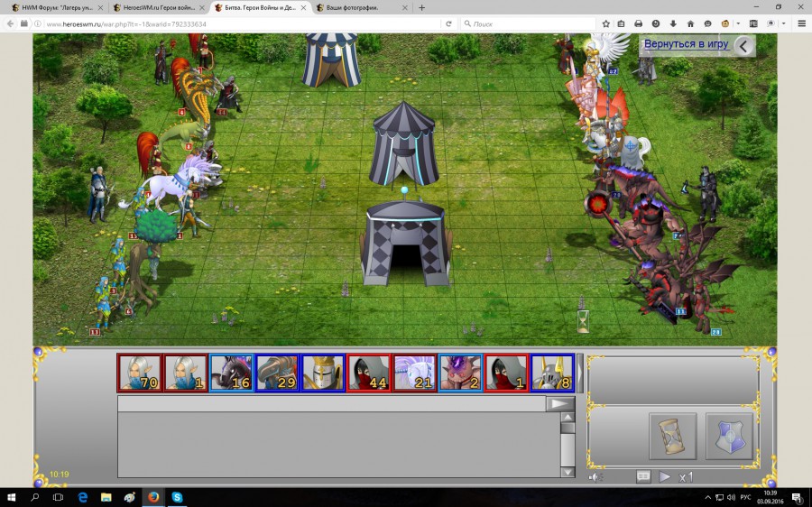Click the hourglass Wait button
812x507 pixels.
[x=672, y=436]
